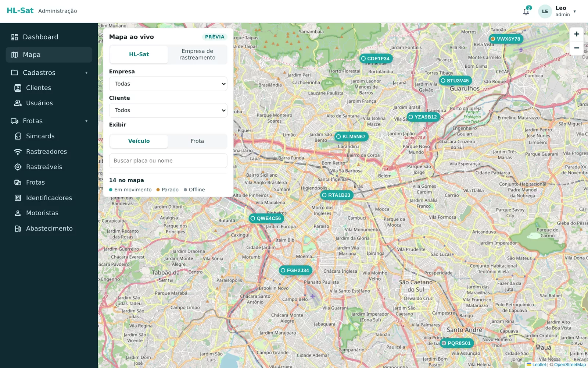Open the Empresa dropdown
The image size is (588, 368).
pos(168,84)
